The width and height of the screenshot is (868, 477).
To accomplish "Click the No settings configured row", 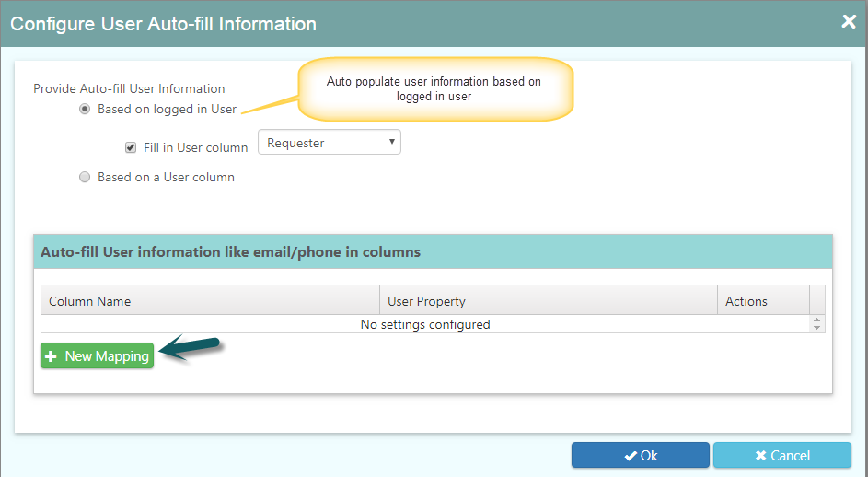I will click(x=425, y=324).
